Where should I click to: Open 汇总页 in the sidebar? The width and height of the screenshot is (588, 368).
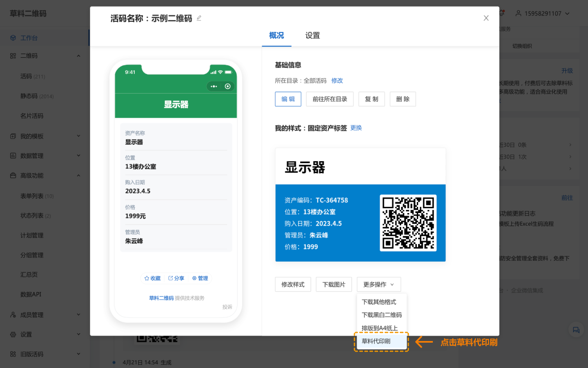point(29,275)
